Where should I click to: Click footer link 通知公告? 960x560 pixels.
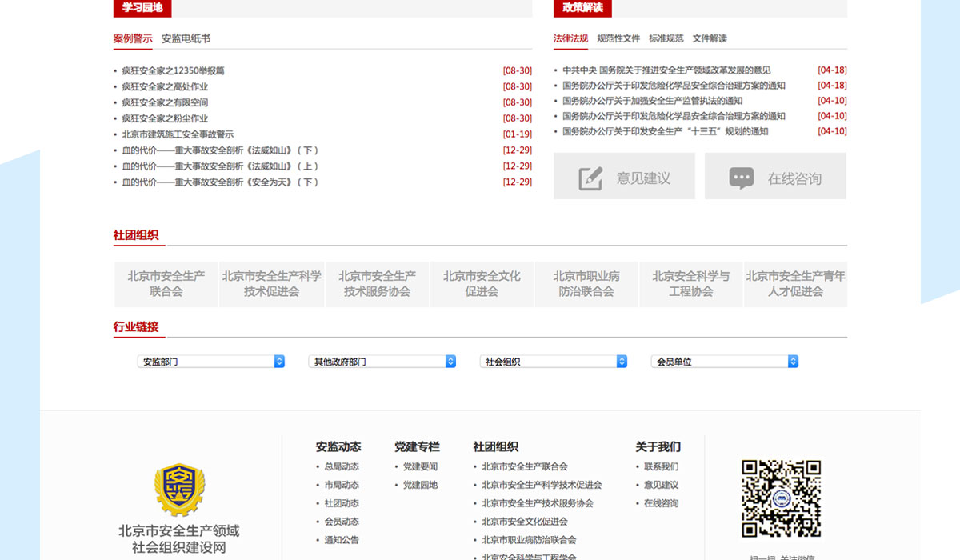tap(342, 540)
